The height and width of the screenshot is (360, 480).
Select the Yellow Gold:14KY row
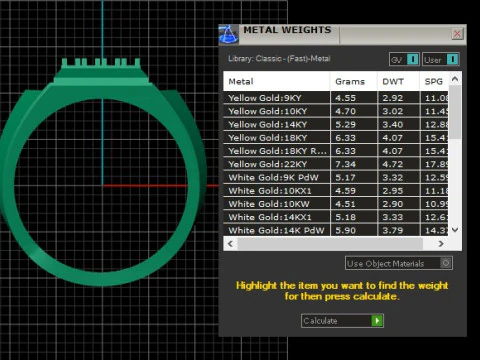point(336,124)
